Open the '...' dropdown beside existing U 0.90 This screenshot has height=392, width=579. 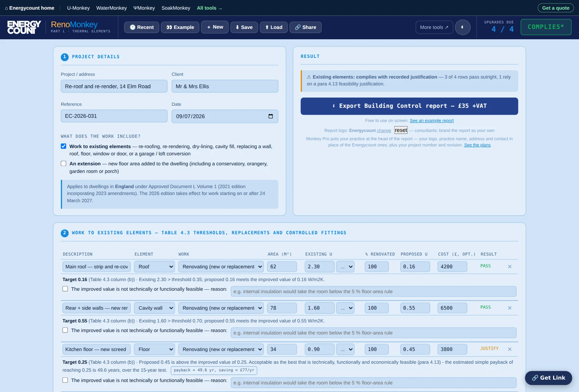tap(345, 349)
